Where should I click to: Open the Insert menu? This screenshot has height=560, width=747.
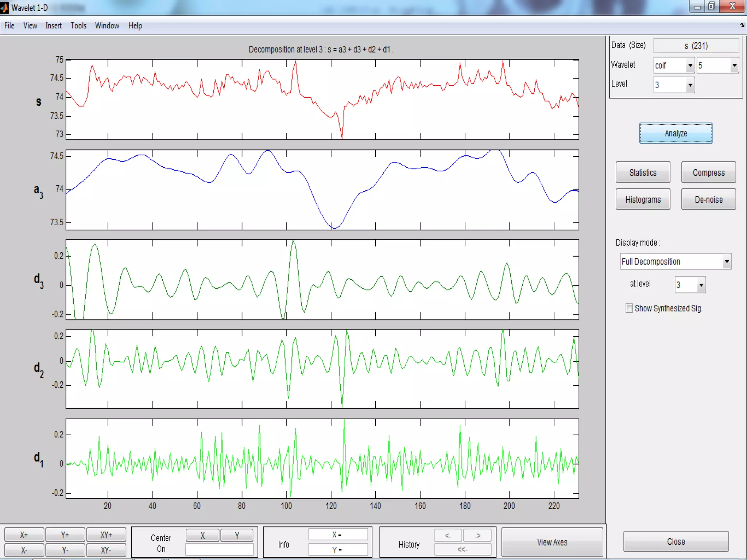coord(53,26)
